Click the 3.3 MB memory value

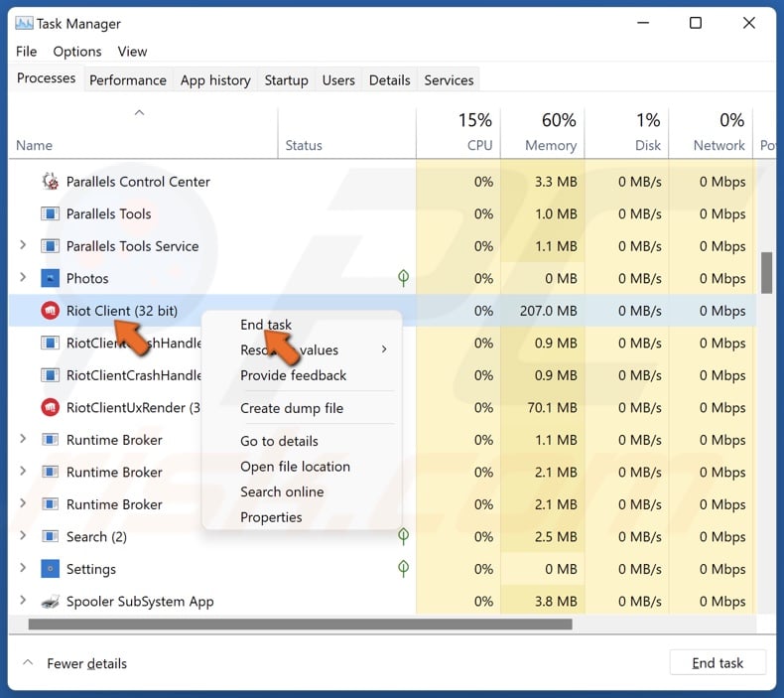(556, 182)
